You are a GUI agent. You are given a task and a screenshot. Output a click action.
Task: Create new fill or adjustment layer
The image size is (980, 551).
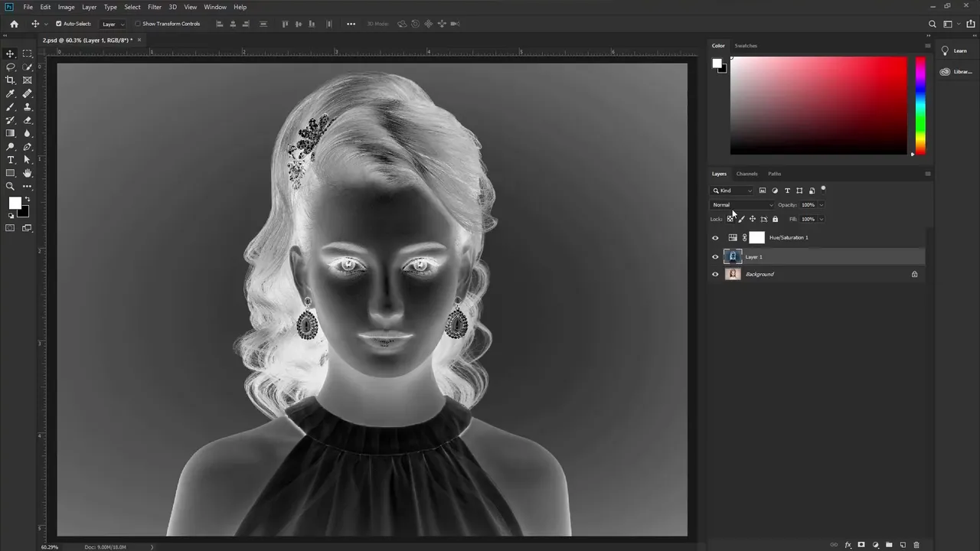(x=875, y=545)
